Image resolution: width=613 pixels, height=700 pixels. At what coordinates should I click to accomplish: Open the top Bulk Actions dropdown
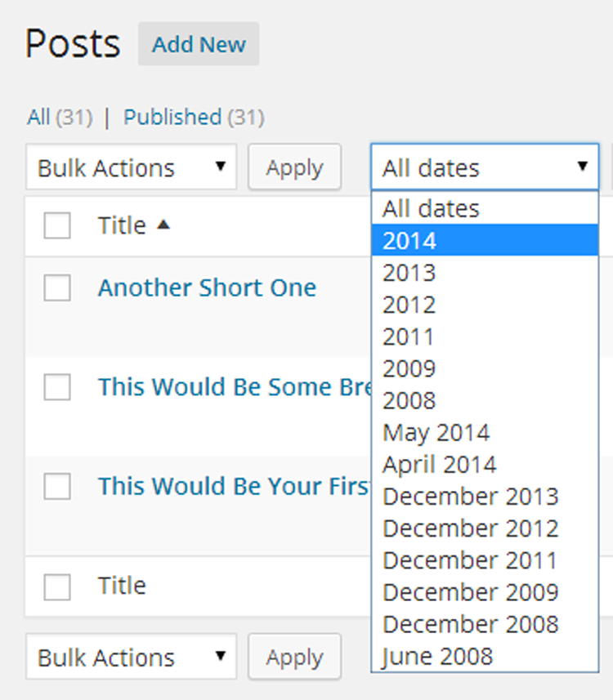[131, 167]
